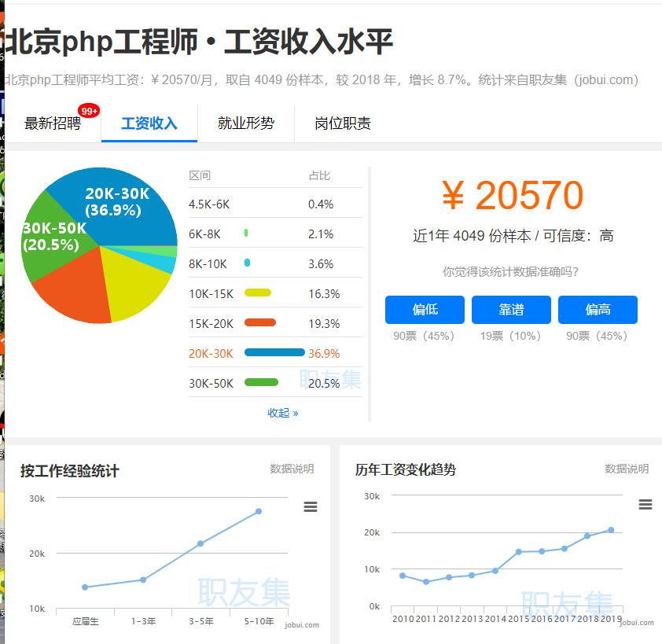Collapse the salary distribution list via 收起
Screen dimensions: 662x644
[x=282, y=413]
